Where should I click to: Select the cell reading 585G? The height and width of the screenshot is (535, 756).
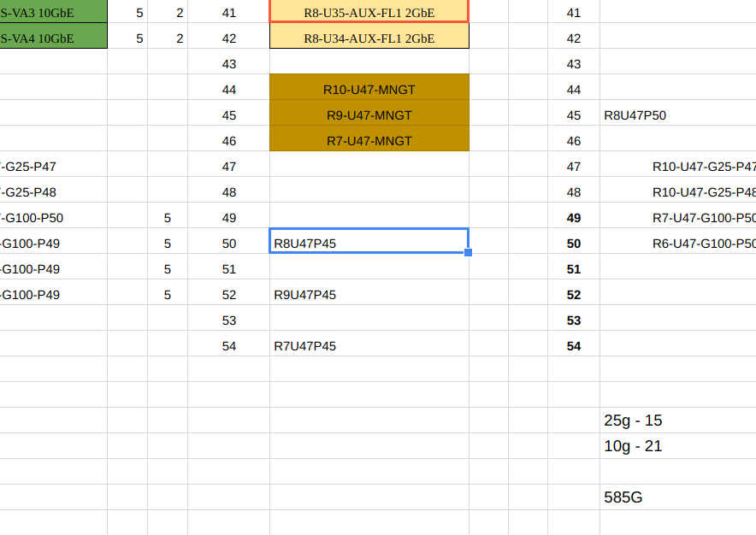click(x=678, y=497)
